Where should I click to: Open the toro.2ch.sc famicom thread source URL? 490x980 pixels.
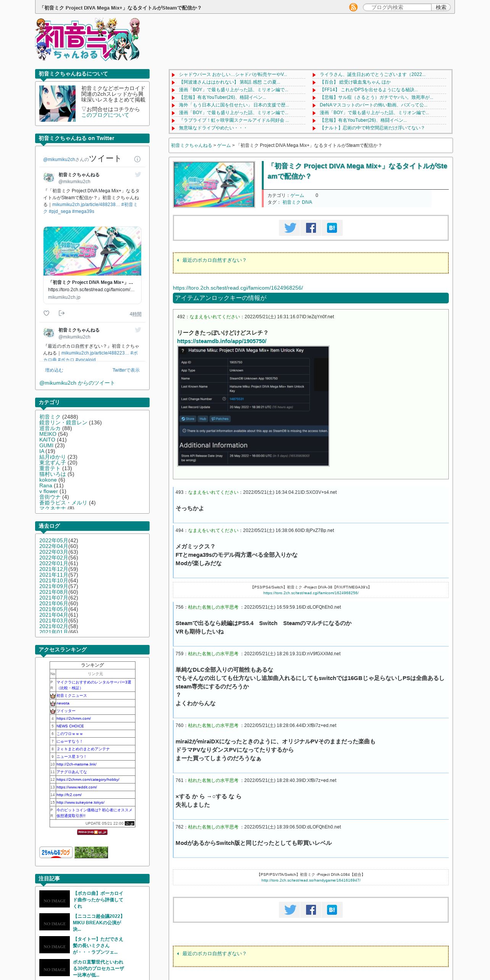238,288
